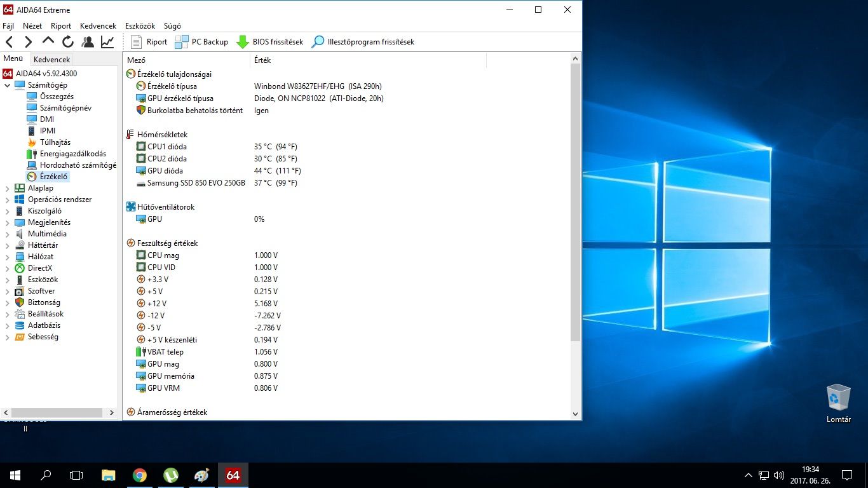Click the Érték column header

[369, 60]
